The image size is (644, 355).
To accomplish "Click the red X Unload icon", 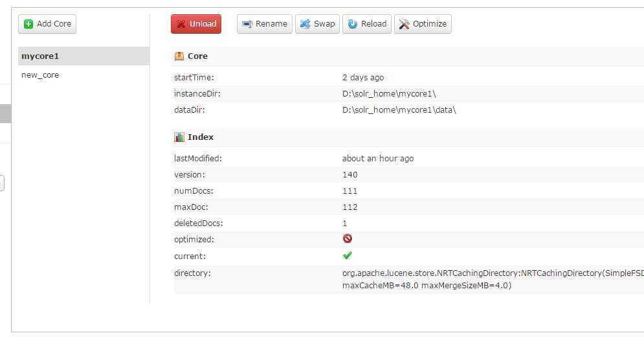I will tap(181, 24).
